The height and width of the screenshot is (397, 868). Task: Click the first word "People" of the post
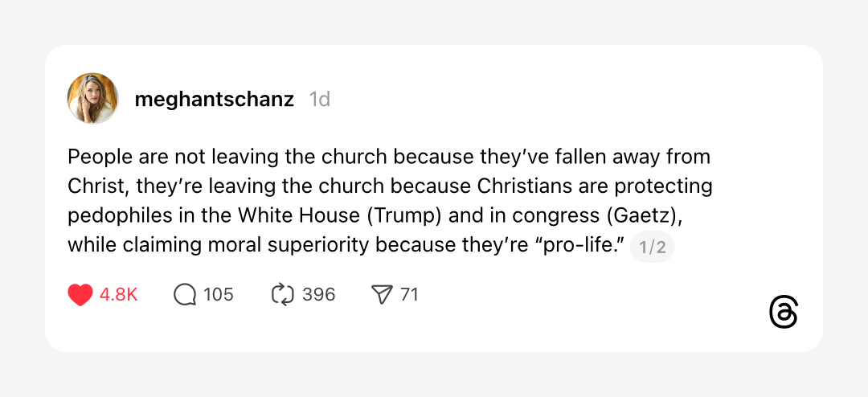click(x=95, y=157)
